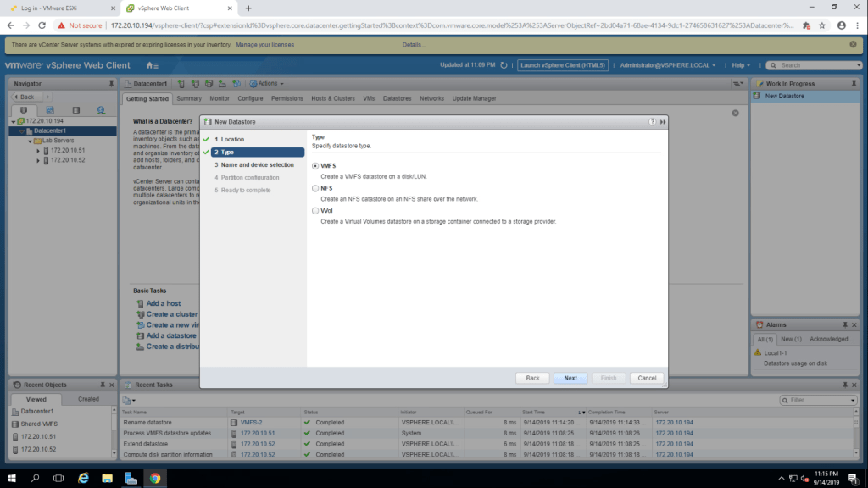Open the Administrator@VSPHERE.LOCAL user dropdown

point(667,65)
